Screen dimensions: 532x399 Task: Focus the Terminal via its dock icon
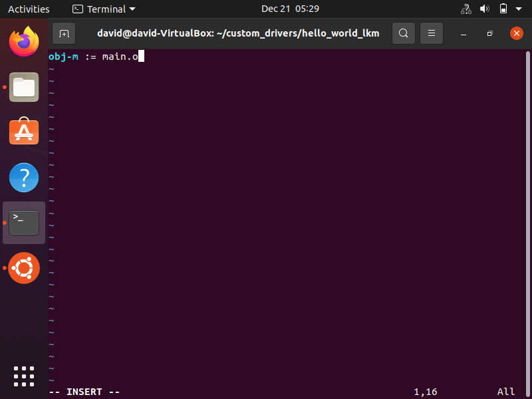pyautogui.click(x=24, y=223)
